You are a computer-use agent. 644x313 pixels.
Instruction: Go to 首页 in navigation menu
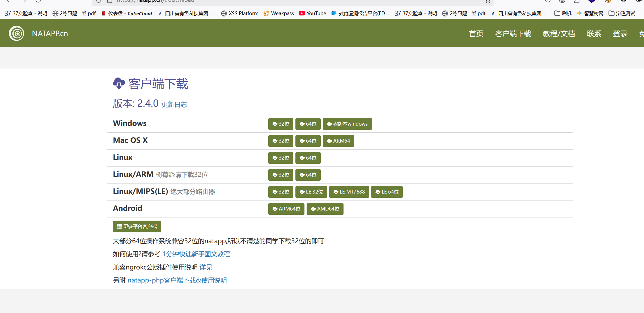476,34
